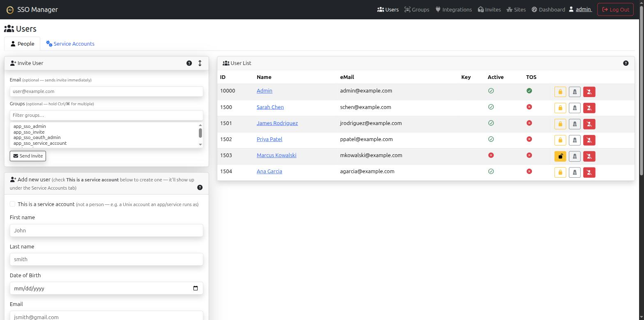Open the Invites nav item
This screenshot has width=644, height=320.
[489, 9]
